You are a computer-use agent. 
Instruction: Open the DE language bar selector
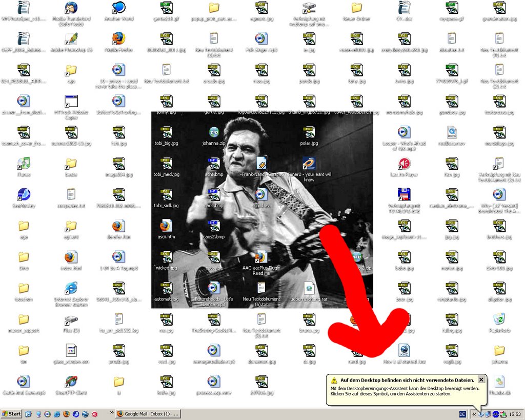tap(462, 414)
